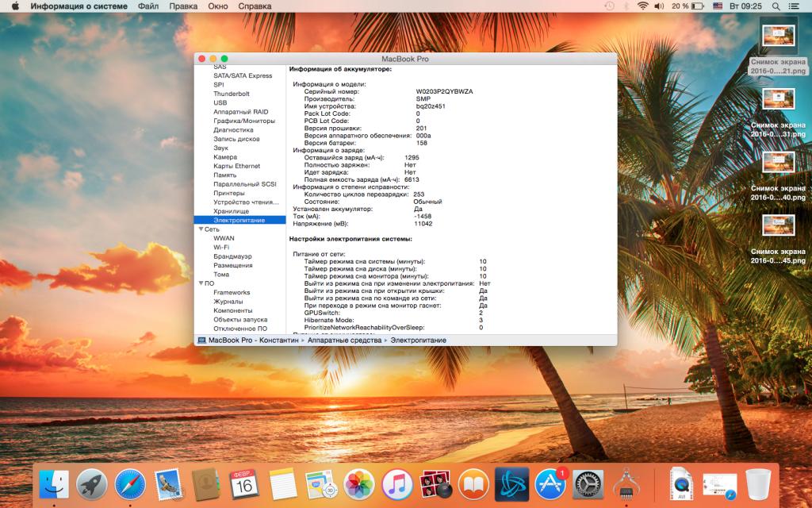Select Wi-Fi in the sidebar list
The height and width of the screenshot is (508, 812).
221,248
